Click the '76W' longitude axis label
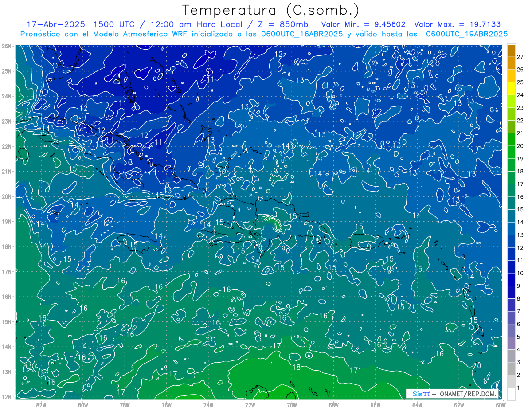 (x=167, y=404)
